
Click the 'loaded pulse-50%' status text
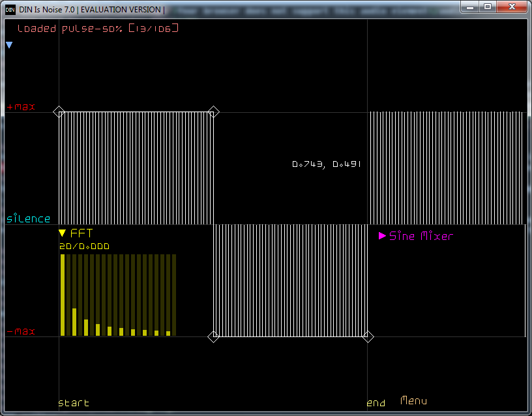pos(98,29)
